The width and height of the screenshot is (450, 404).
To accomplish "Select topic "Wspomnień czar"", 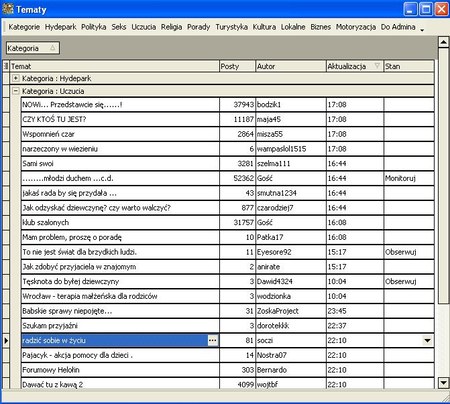I will point(120,134).
